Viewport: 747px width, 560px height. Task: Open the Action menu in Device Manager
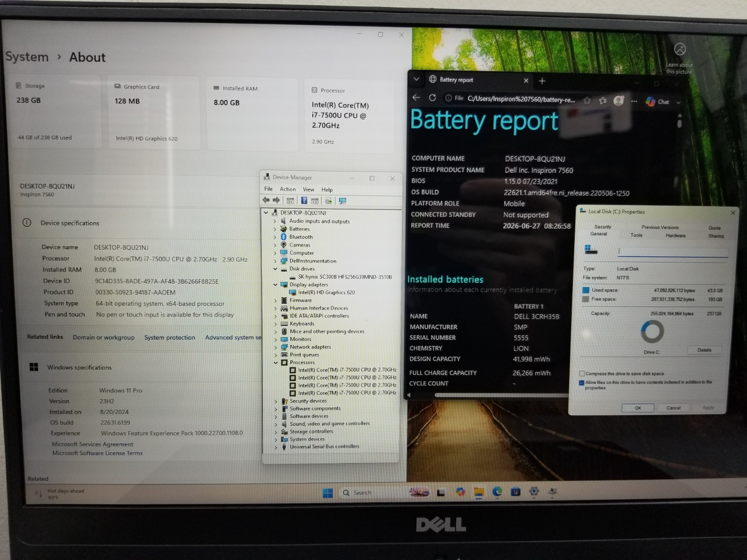coord(288,189)
